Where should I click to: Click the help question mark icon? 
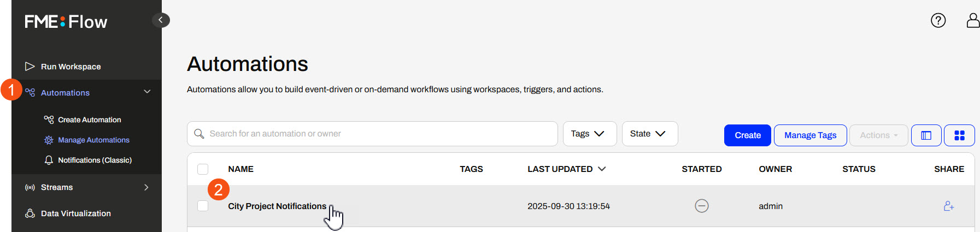pyautogui.click(x=938, y=21)
